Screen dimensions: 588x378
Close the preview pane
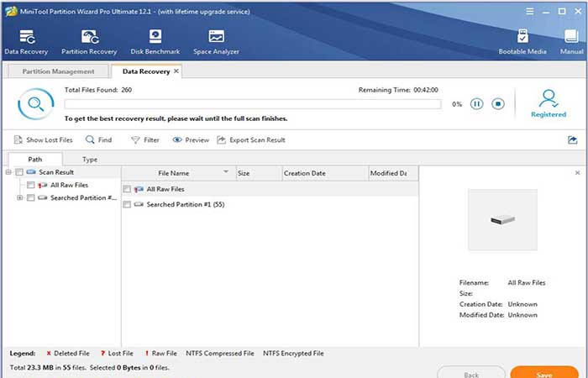[578, 173]
